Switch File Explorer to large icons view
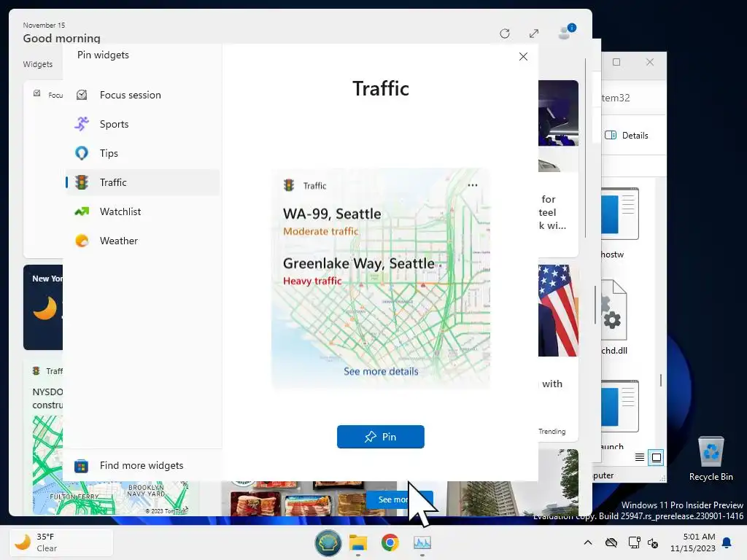747x560 pixels. click(x=656, y=458)
